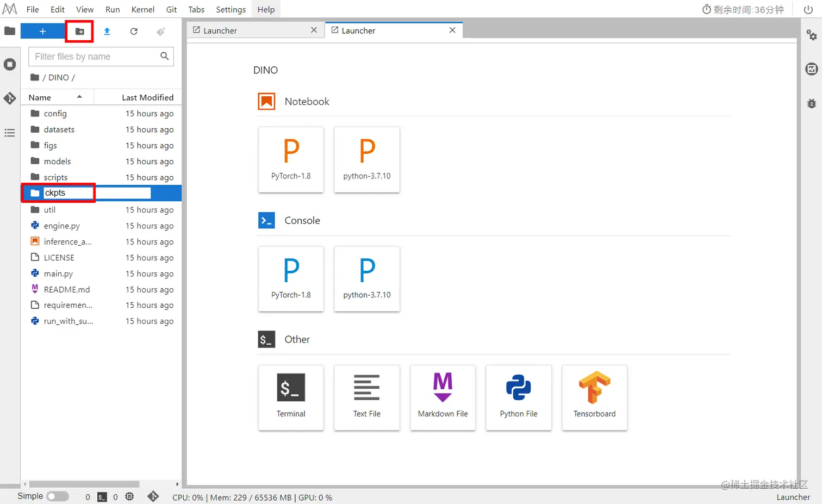Viewport: 822px width, 504px height.
Task: Select the scripts folder
Action: pyautogui.click(x=101, y=177)
